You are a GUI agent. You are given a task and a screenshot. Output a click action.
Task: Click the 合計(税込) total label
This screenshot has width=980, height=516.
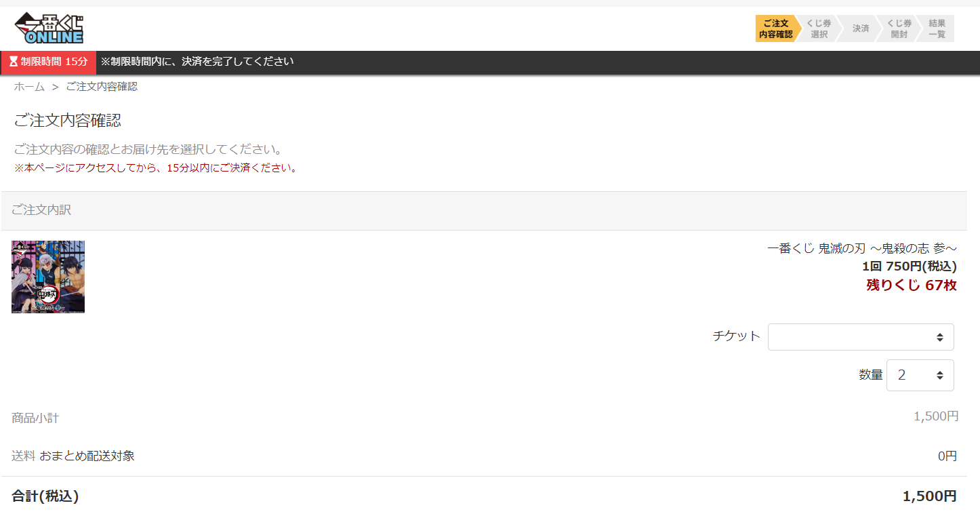point(45,496)
